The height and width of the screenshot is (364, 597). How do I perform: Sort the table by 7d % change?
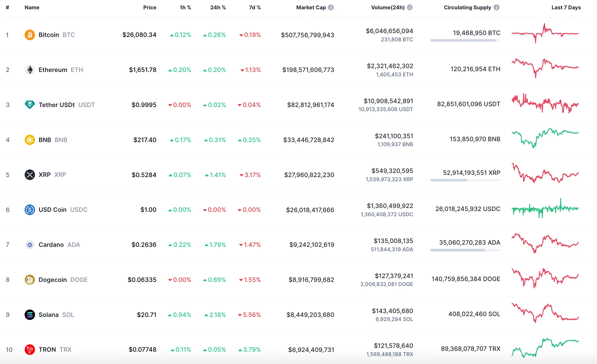tap(254, 7)
